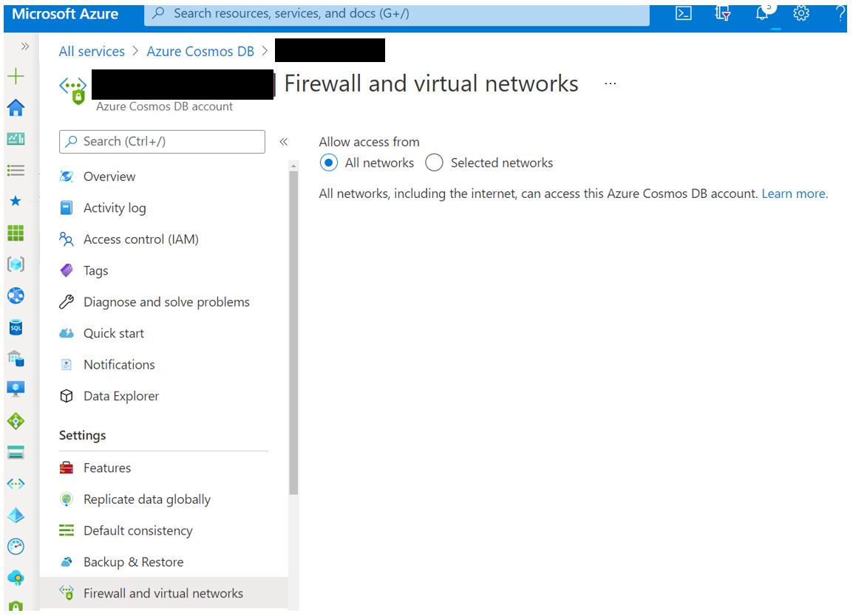Open Cloud Shell from the top bar
The width and height of the screenshot is (853, 616).
683,13
